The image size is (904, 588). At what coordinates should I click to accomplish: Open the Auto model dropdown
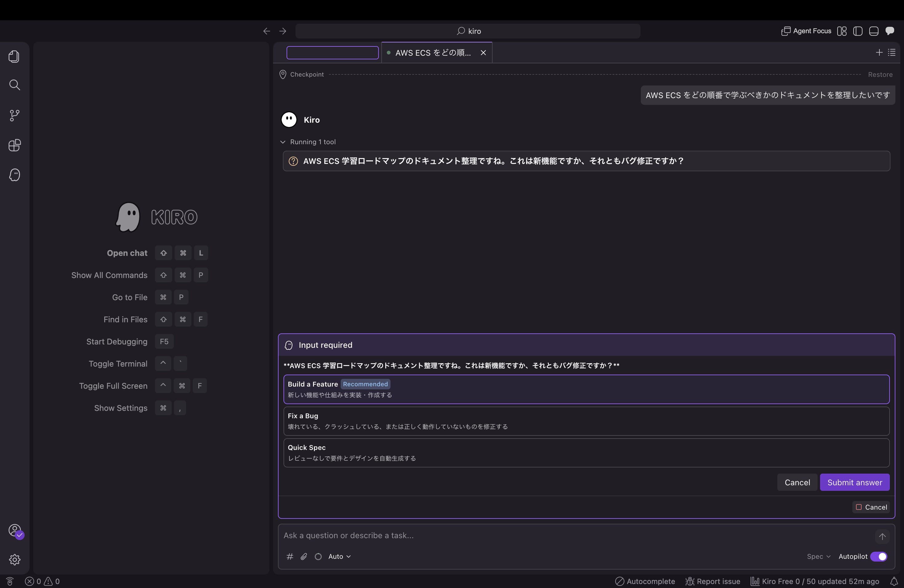pos(339,556)
